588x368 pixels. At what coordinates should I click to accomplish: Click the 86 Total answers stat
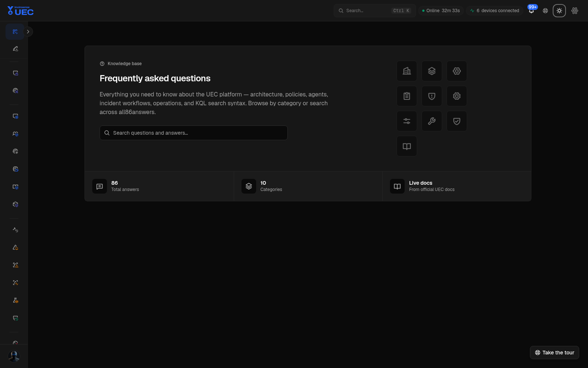tap(159, 186)
